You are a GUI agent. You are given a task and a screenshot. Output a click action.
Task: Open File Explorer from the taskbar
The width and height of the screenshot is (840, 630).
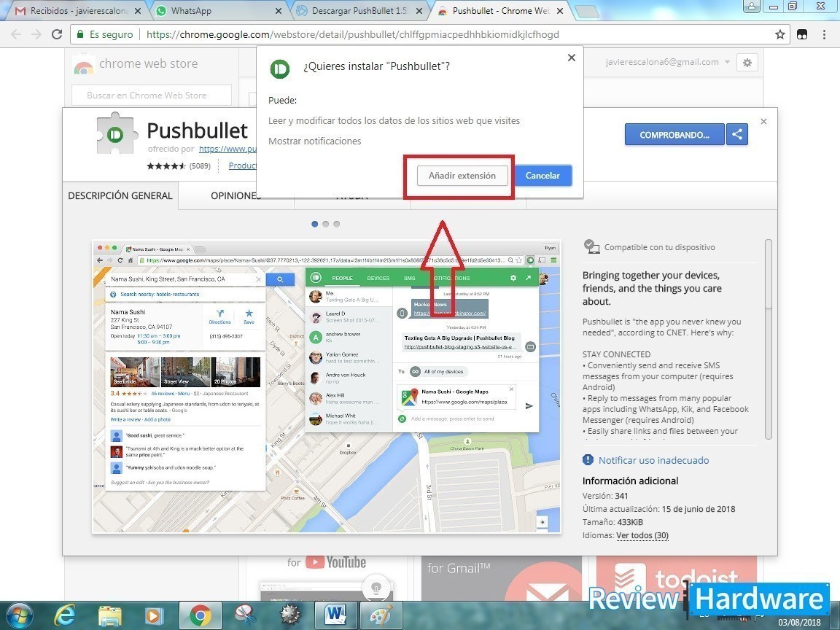tap(110, 616)
